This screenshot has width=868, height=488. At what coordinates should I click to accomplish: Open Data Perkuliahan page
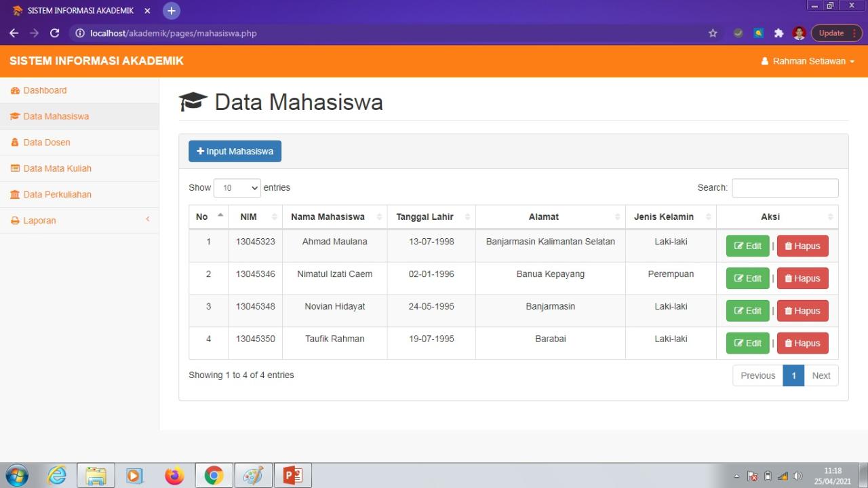coord(58,194)
